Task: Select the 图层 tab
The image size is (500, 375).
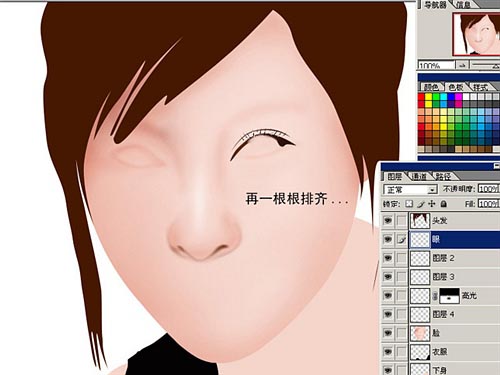Action: click(x=395, y=176)
